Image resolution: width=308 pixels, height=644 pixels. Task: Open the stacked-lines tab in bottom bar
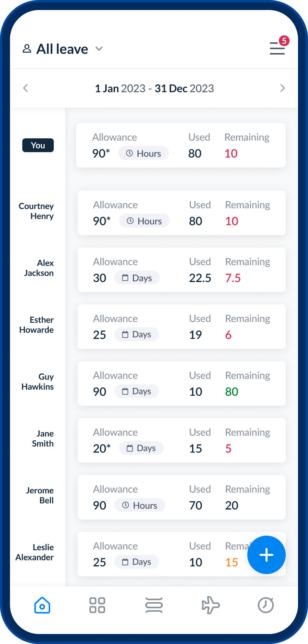(x=154, y=605)
